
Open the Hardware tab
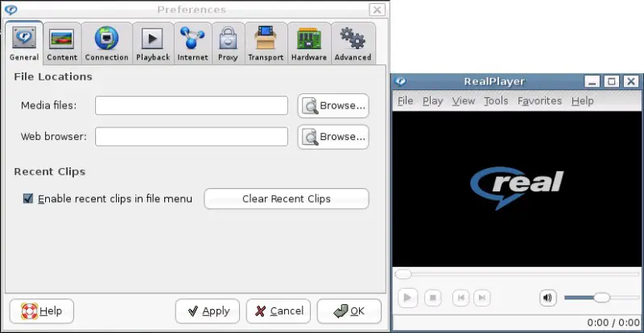[x=309, y=43]
